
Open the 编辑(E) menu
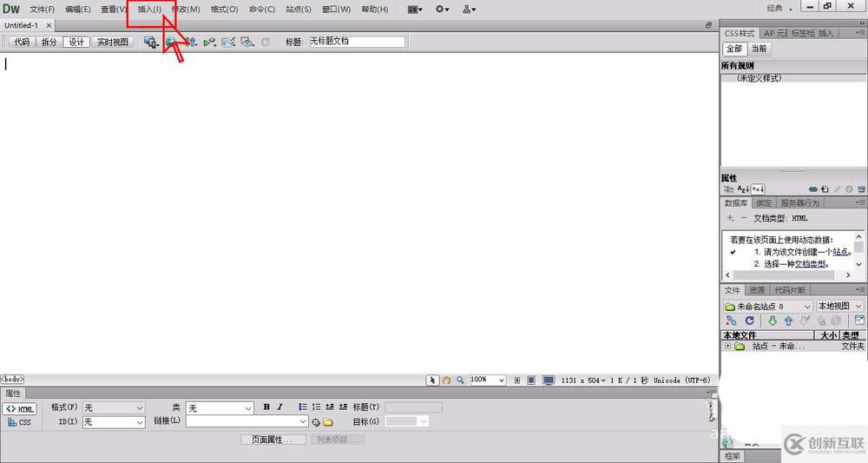tap(77, 10)
